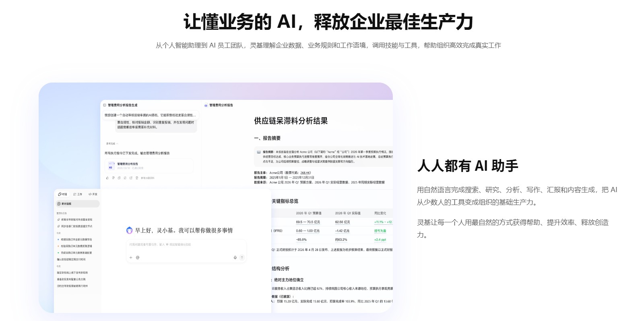Screen dimensions: 644x321
Task: Click the cell -1.42 亿元
Action: point(342,231)
